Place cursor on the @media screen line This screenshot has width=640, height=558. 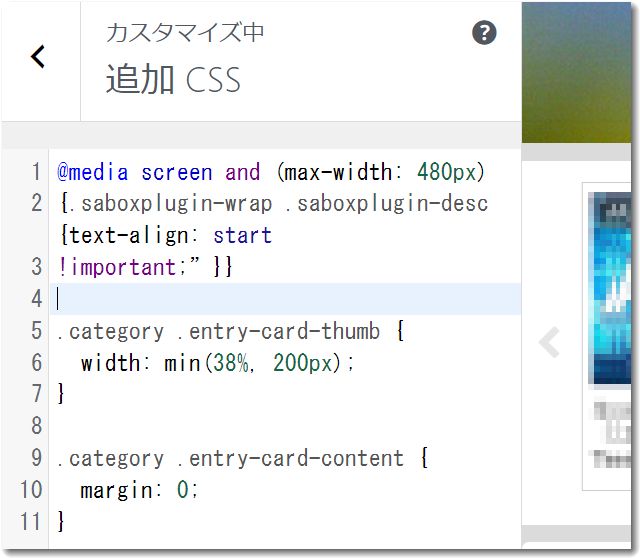[x=270, y=172]
